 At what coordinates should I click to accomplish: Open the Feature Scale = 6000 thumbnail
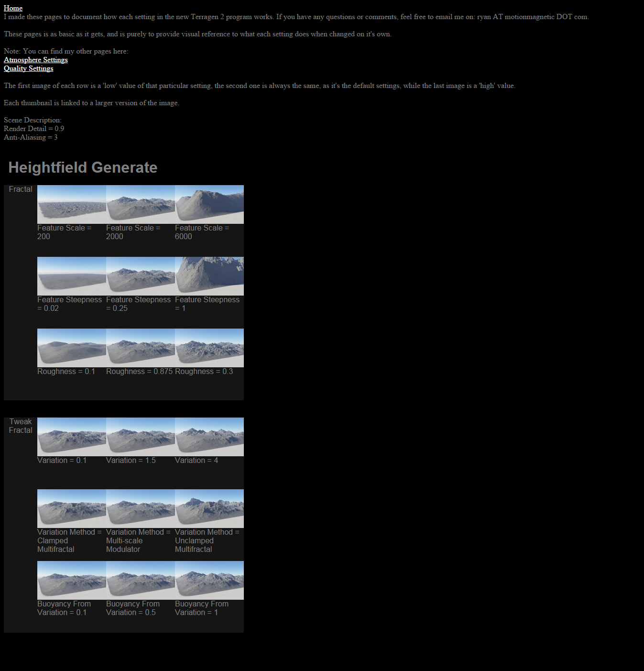[209, 204]
